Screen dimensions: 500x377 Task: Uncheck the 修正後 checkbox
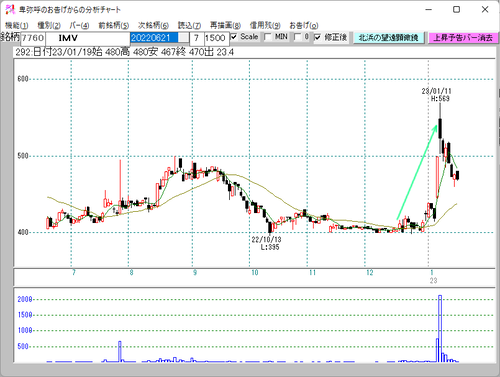[318, 37]
